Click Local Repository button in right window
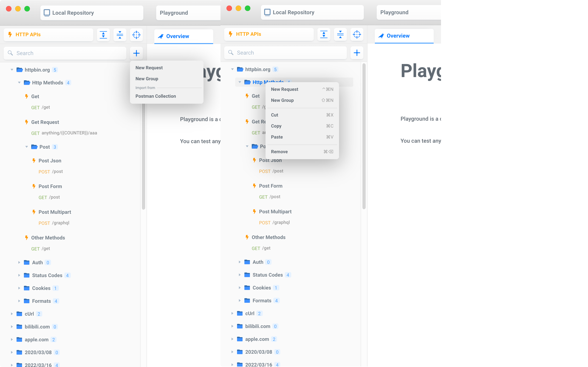Viewport: 588px width, 367px height. 312,12
